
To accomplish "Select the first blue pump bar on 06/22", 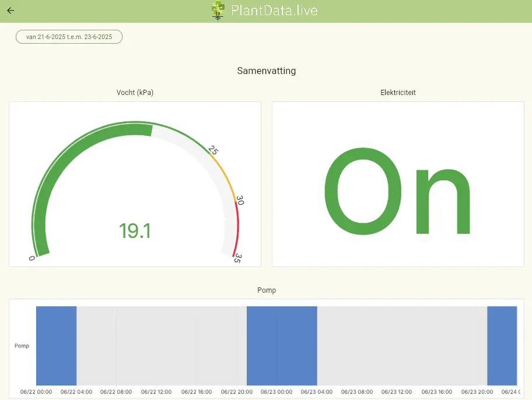I will [x=56, y=345].
